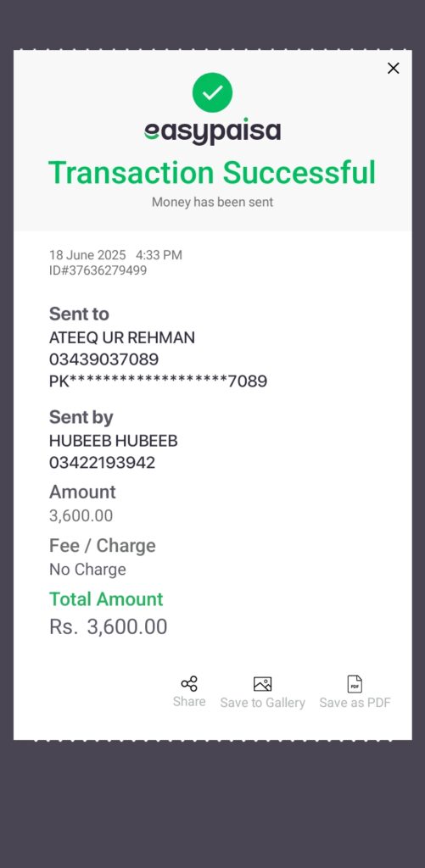Click recipient phone number 03439037089
The image size is (425, 868).
(104, 359)
